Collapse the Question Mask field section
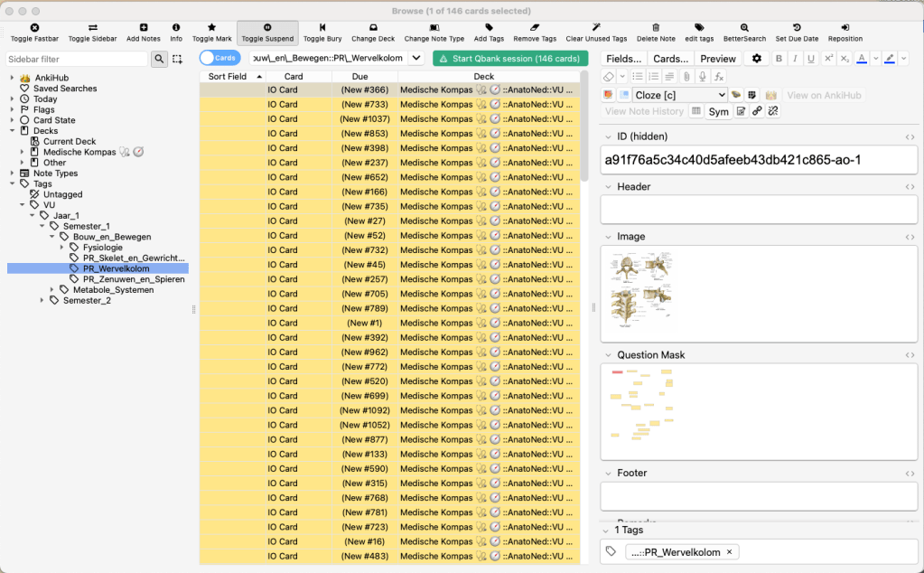The image size is (924, 573). click(609, 355)
